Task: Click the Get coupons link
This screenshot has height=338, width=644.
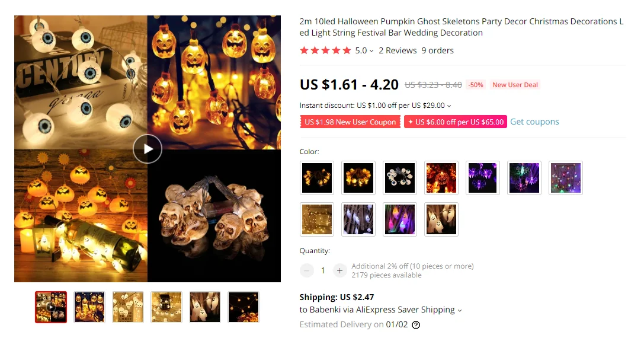Action: tap(534, 122)
